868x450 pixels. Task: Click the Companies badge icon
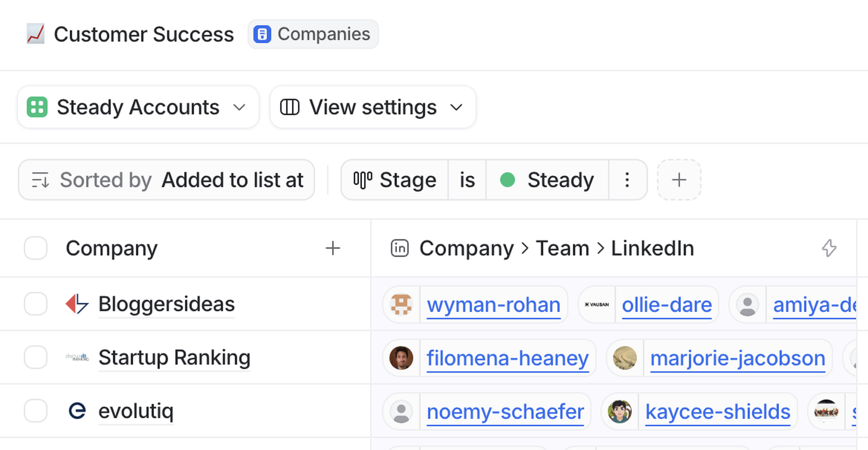pos(262,34)
